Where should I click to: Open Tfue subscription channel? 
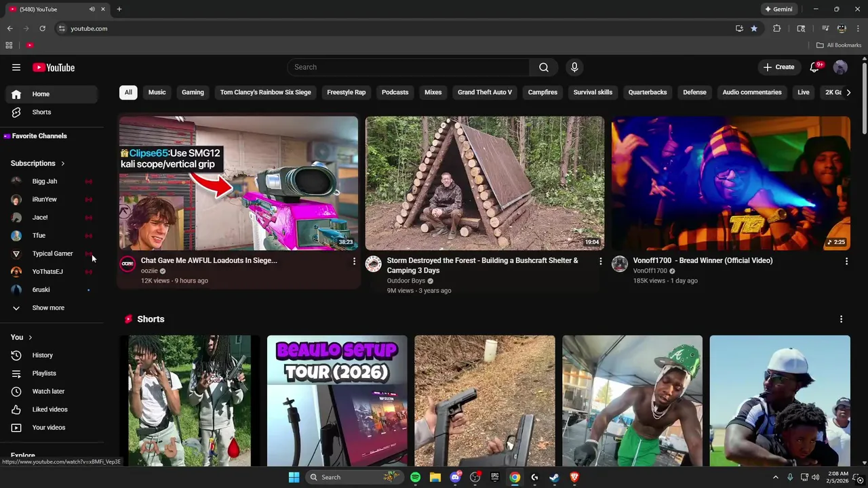click(52, 236)
